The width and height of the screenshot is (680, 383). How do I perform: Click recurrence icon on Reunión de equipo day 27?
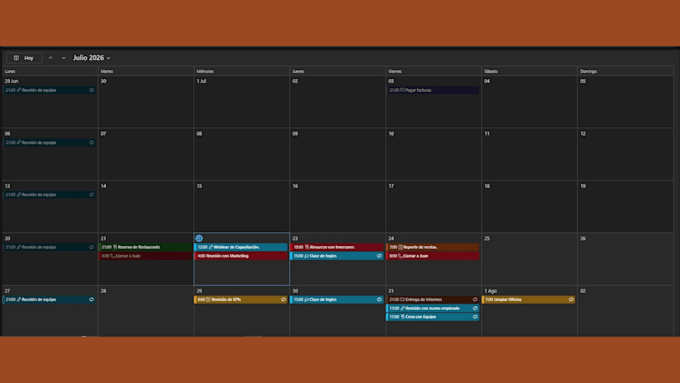(x=92, y=299)
